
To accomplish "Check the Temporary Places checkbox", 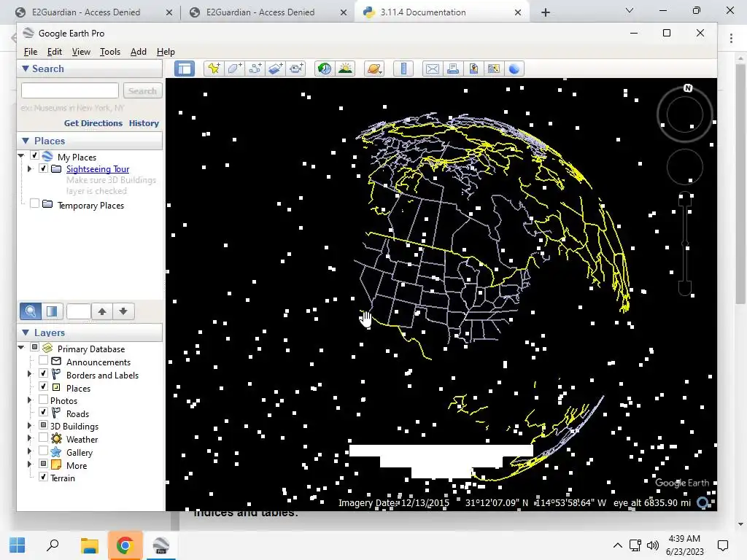I will click(x=34, y=204).
